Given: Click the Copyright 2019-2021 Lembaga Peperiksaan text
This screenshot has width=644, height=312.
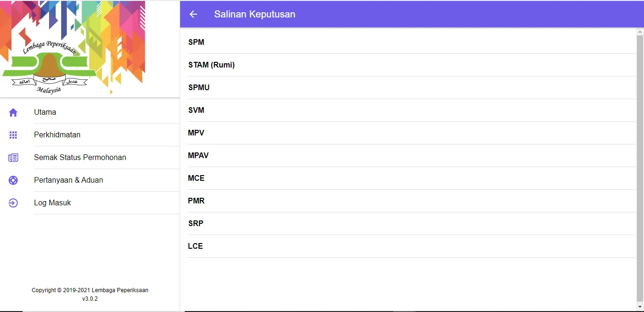Looking at the screenshot, I should click(x=90, y=290).
